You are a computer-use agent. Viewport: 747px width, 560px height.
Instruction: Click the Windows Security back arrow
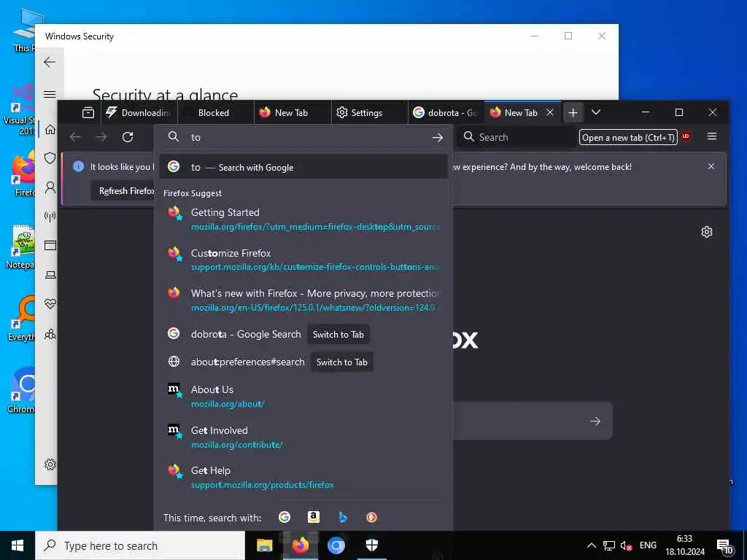pos(50,62)
